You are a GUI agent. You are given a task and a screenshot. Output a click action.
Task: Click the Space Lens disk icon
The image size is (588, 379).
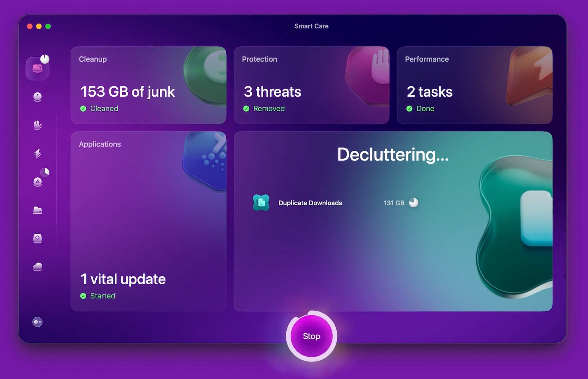click(37, 238)
